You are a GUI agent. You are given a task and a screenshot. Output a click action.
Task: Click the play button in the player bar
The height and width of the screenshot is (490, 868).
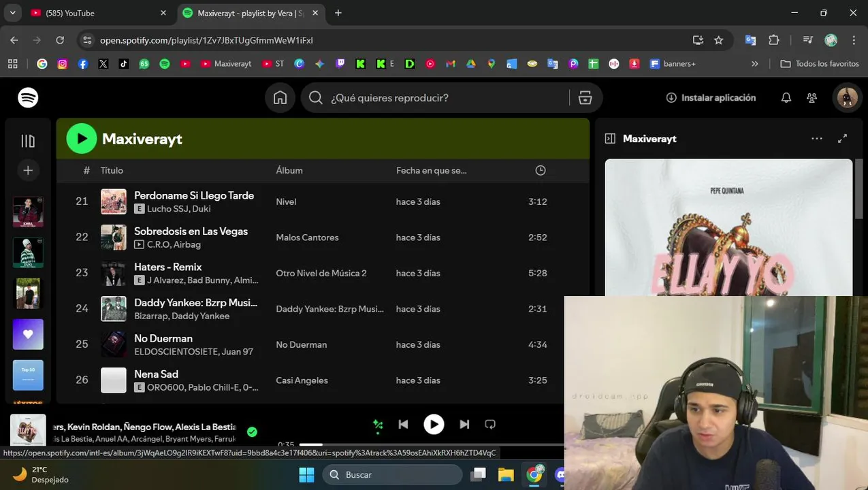click(x=434, y=425)
